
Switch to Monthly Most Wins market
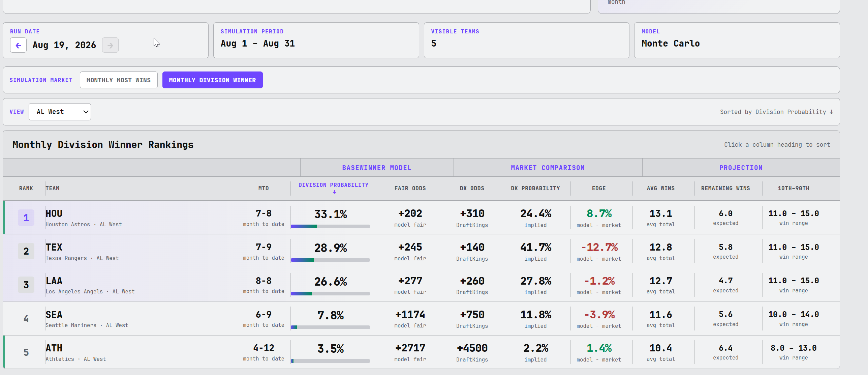click(119, 80)
